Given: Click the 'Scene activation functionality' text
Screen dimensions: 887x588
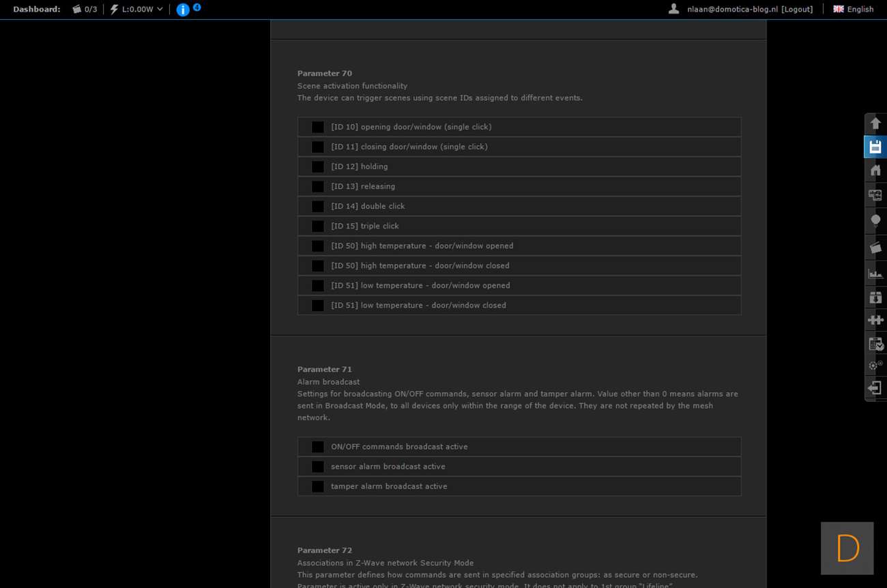Looking at the screenshot, I should [x=352, y=86].
